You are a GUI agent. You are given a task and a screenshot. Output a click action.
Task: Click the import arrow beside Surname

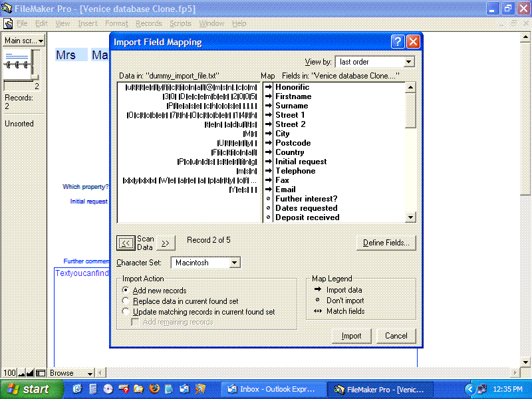pos(269,106)
